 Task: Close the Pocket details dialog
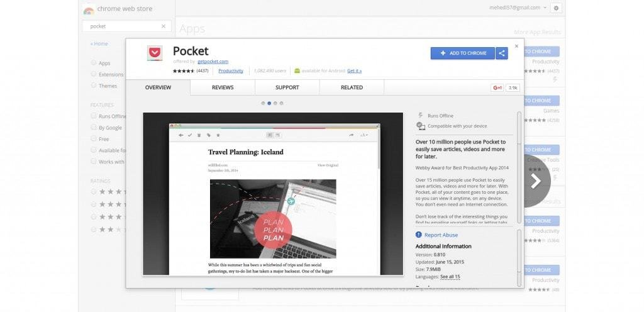click(x=516, y=46)
